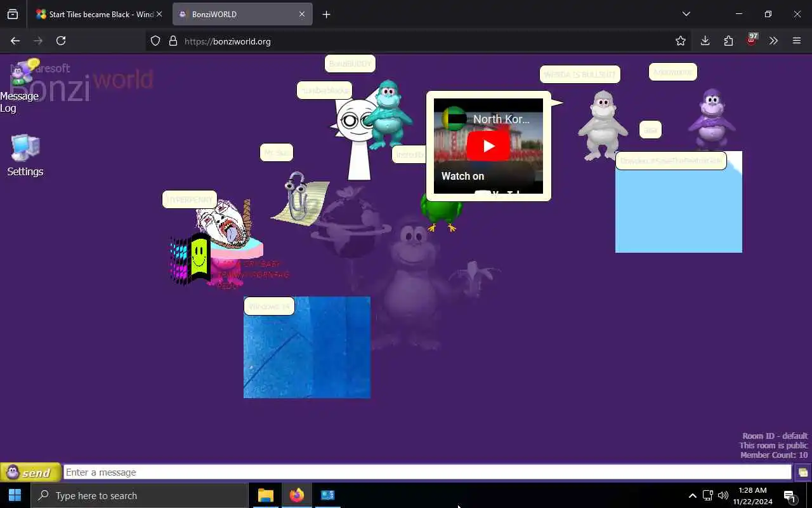Click the 'Room ID - default' text
Image resolution: width=812 pixels, height=508 pixels.
pyautogui.click(x=775, y=436)
